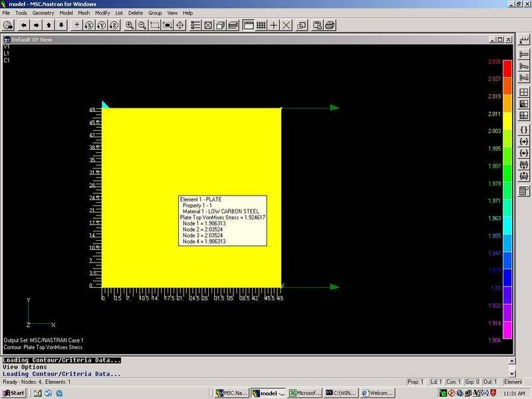Open the Prop: 1 status bar selector

pos(415,382)
